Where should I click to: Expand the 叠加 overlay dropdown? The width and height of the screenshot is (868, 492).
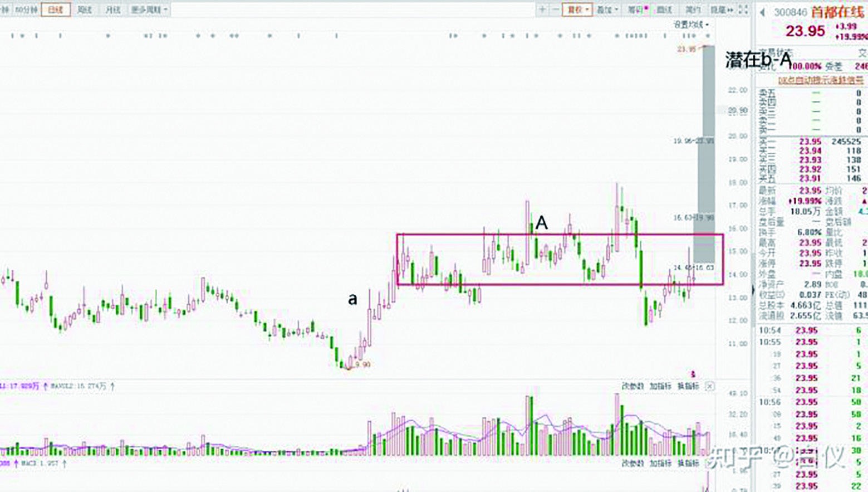pyautogui.click(x=607, y=9)
